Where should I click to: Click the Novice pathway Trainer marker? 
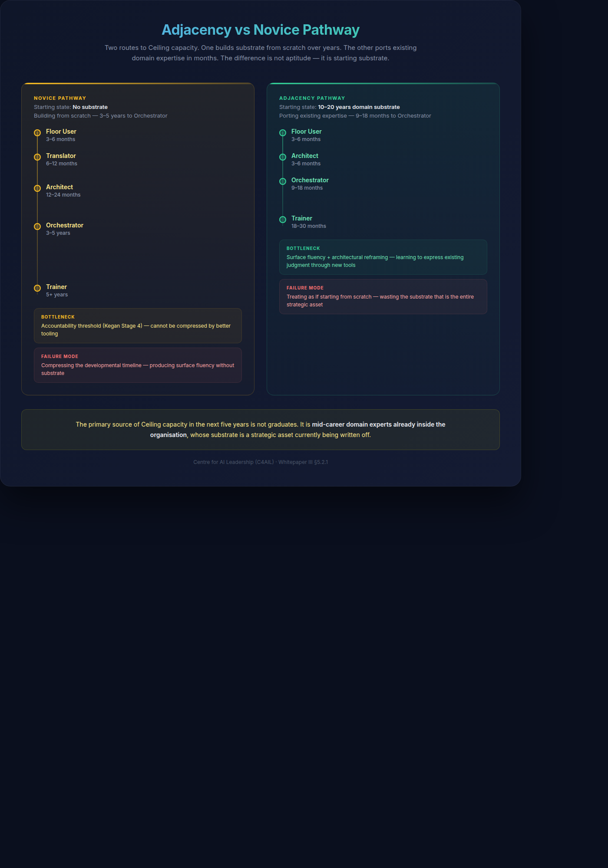37,288
